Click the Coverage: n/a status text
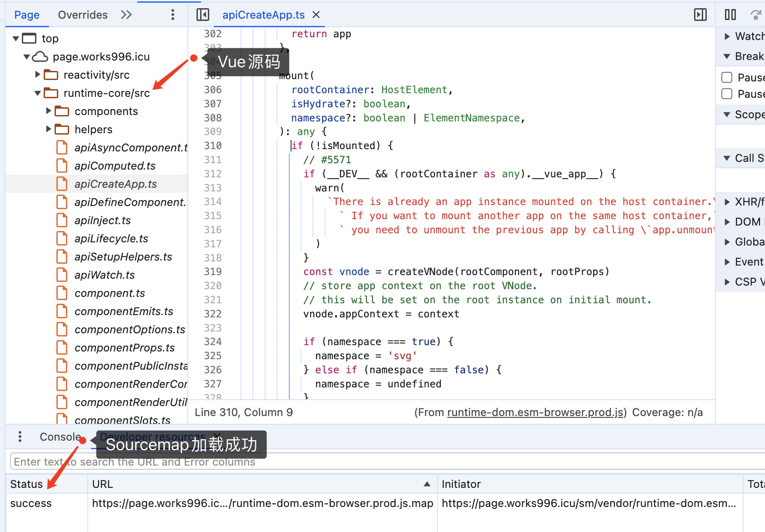The height and width of the screenshot is (532, 765). pyautogui.click(x=667, y=412)
